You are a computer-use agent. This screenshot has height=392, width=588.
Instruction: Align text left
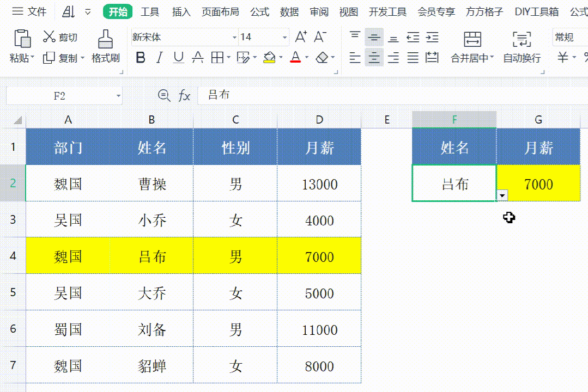click(x=355, y=58)
